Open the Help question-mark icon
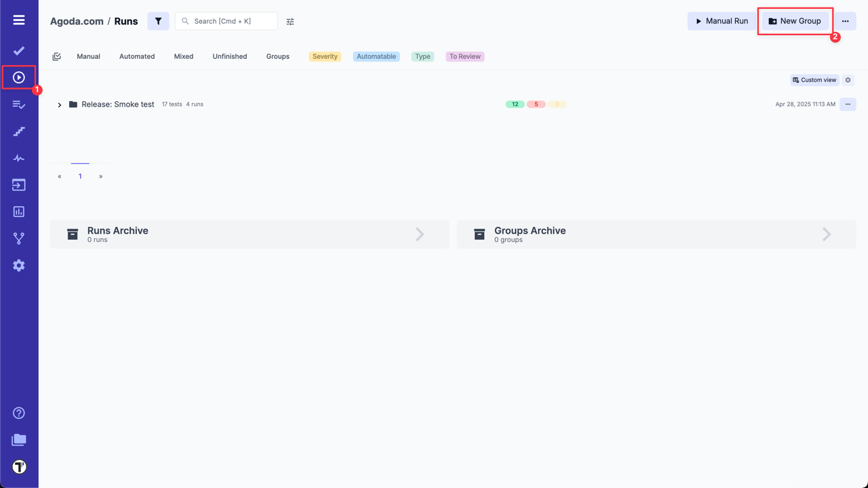The width and height of the screenshot is (868, 488). click(x=18, y=413)
